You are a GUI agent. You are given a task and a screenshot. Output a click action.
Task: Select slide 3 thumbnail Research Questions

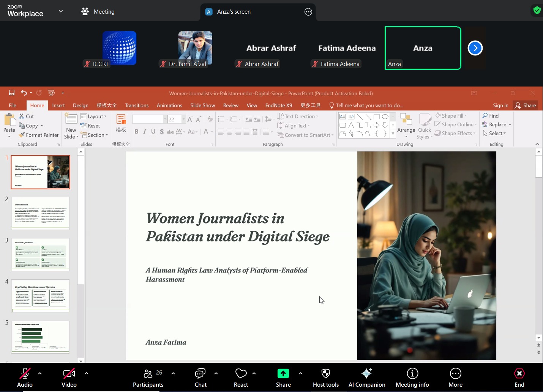coord(41,255)
